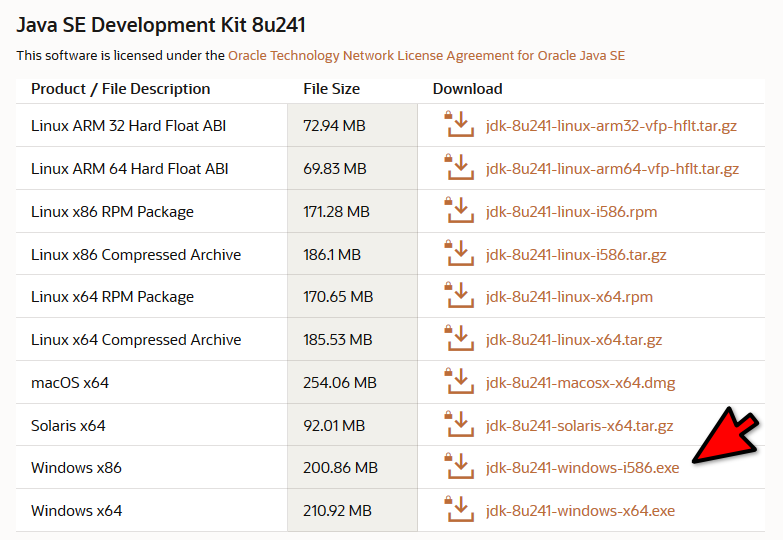Select the macOS x64 description text

pyautogui.click(x=70, y=383)
